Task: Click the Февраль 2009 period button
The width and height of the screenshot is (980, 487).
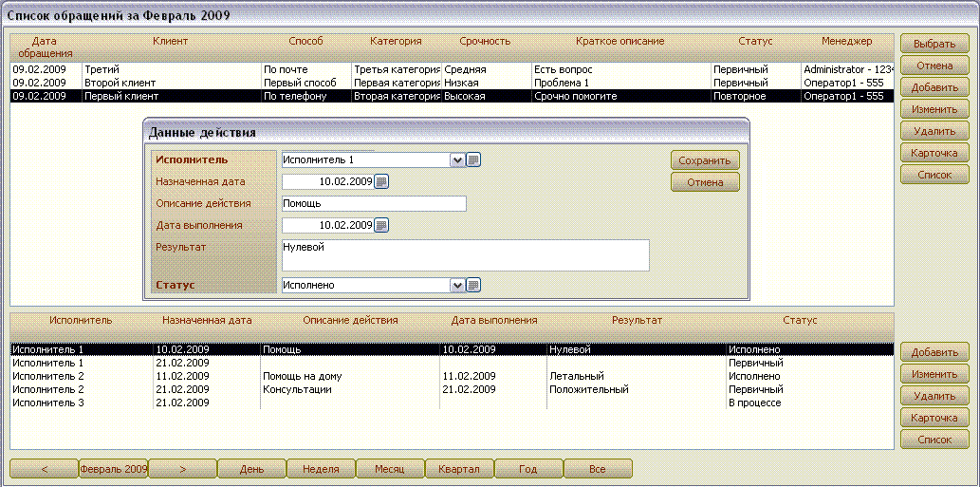Action: click(113, 469)
